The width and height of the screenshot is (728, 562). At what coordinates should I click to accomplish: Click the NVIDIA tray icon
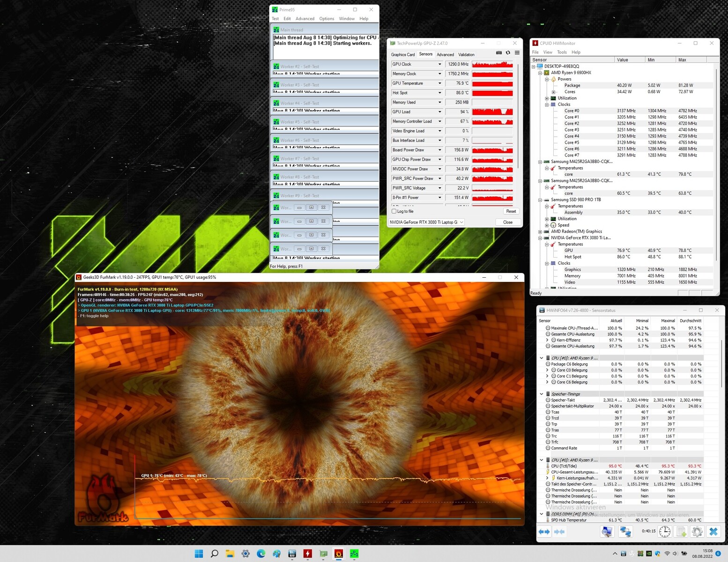649,554
